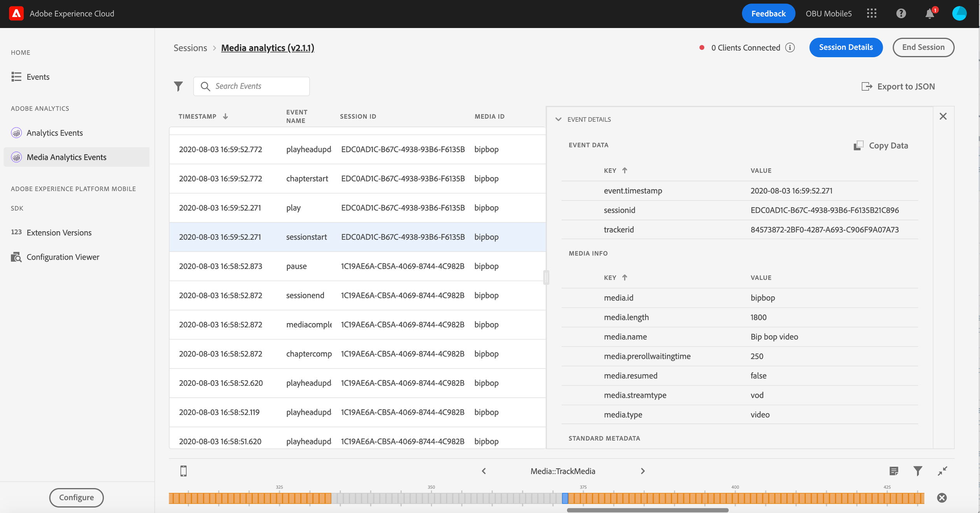Click the Feedback button

pos(768,14)
